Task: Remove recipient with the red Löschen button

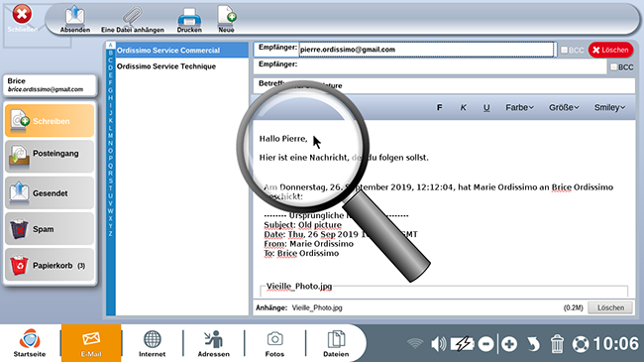Action: (610, 50)
